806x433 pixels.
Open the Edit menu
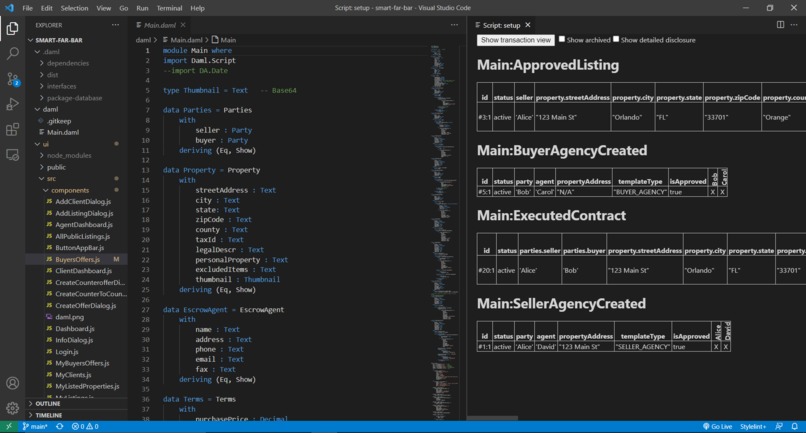coord(47,8)
